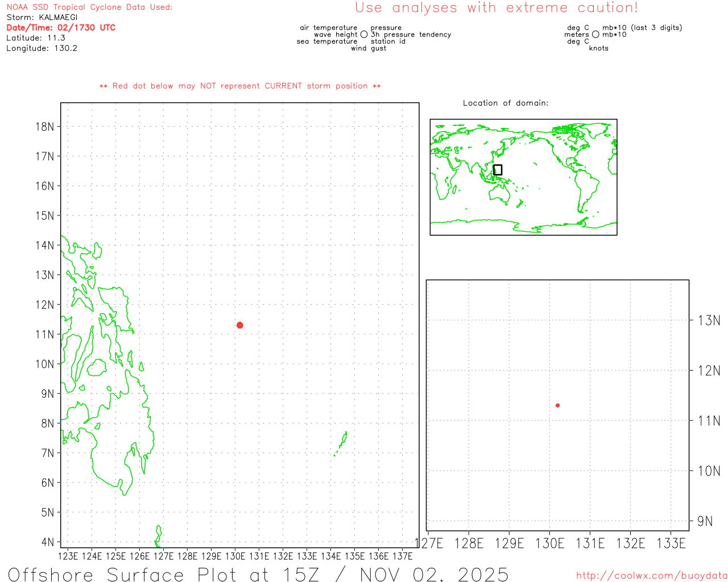Click the 18N latitude label on the main map
The width and height of the screenshot is (728, 582).
44,127
